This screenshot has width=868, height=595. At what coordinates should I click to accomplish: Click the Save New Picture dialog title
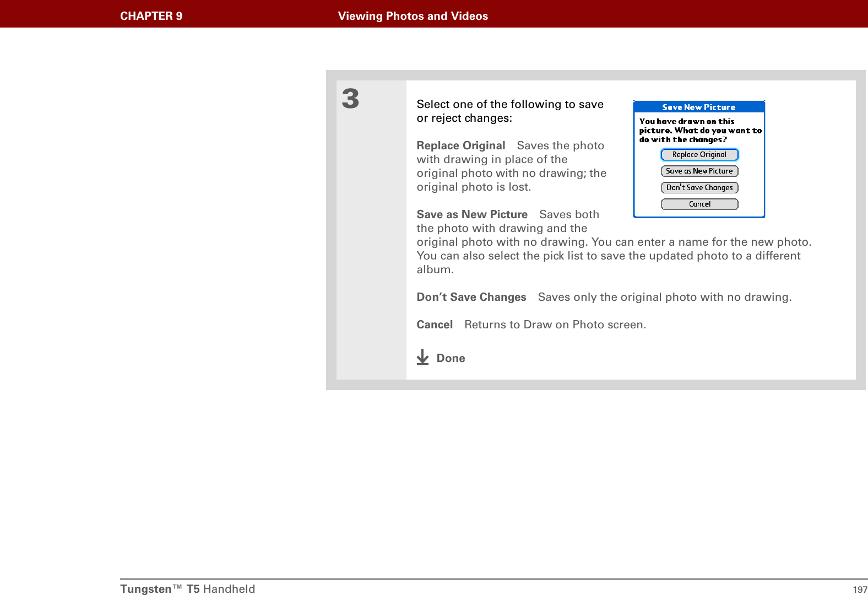click(x=699, y=107)
